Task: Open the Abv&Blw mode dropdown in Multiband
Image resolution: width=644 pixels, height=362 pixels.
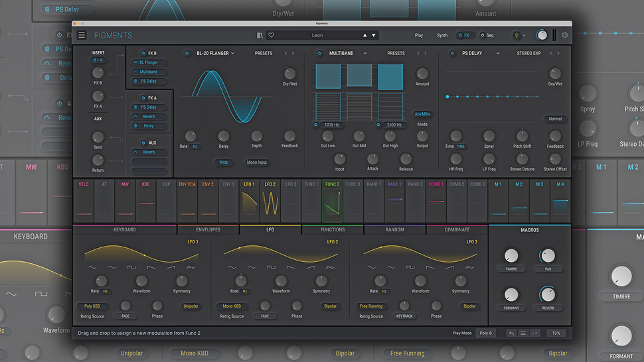Action: click(x=422, y=115)
